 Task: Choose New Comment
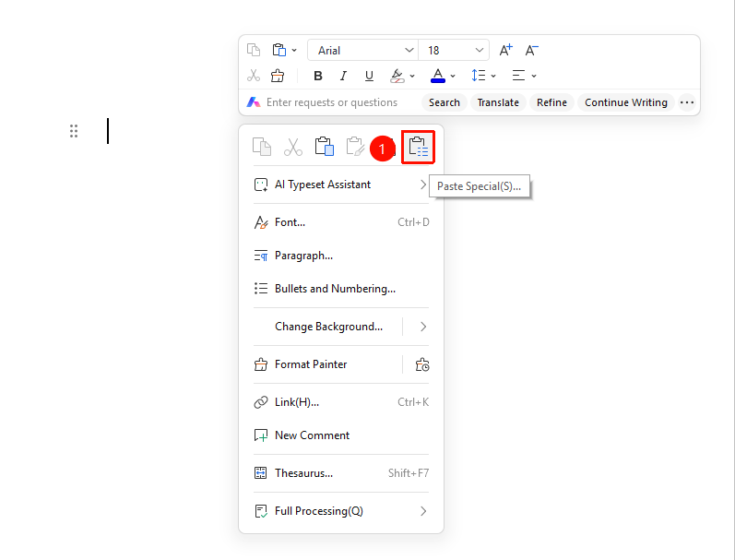tap(341, 435)
